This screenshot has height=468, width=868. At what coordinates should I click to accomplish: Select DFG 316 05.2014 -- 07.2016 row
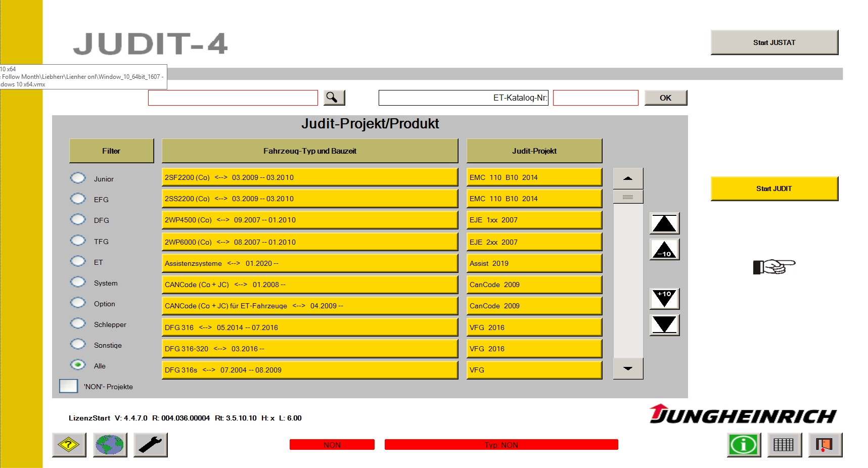point(310,327)
